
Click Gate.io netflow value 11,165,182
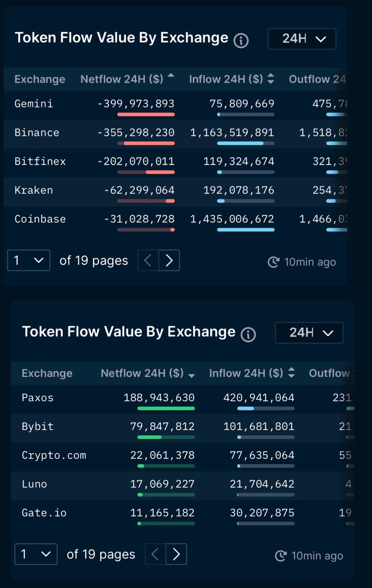tap(163, 513)
